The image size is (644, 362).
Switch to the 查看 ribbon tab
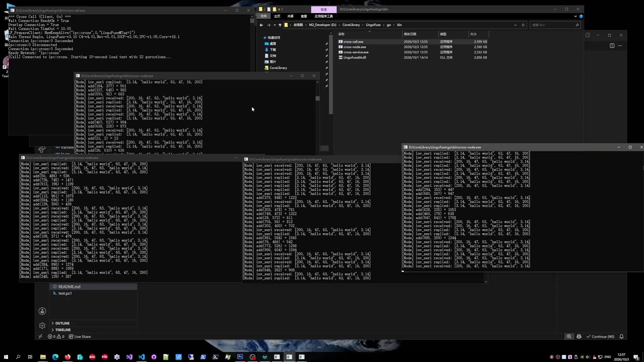coord(304,16)
